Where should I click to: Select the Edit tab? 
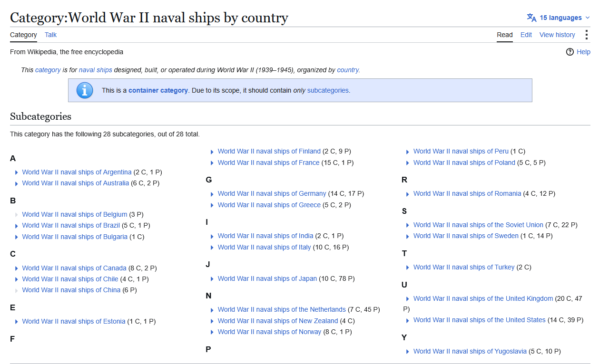point(526,35)
